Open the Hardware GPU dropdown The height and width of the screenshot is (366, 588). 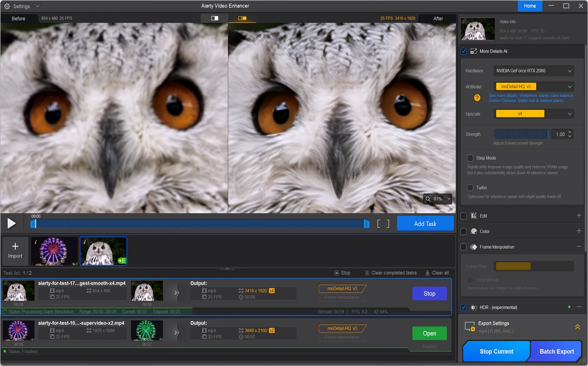coord(534,71)
